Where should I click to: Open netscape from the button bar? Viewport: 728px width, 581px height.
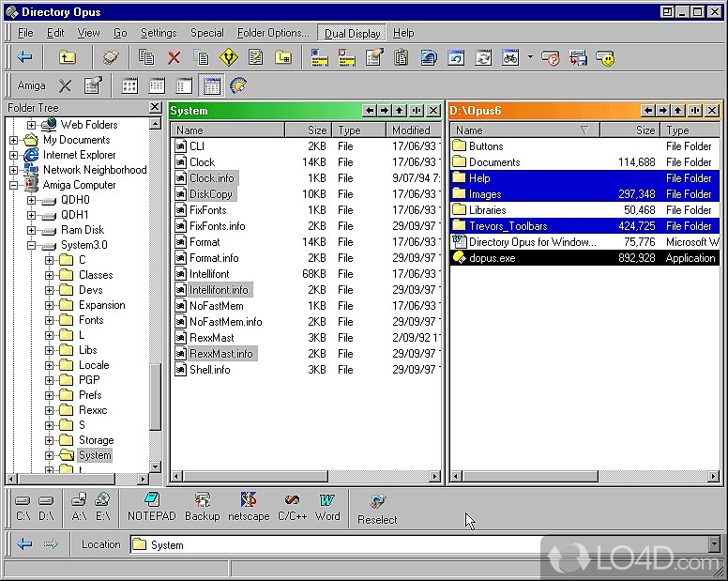tap(249, 507)
